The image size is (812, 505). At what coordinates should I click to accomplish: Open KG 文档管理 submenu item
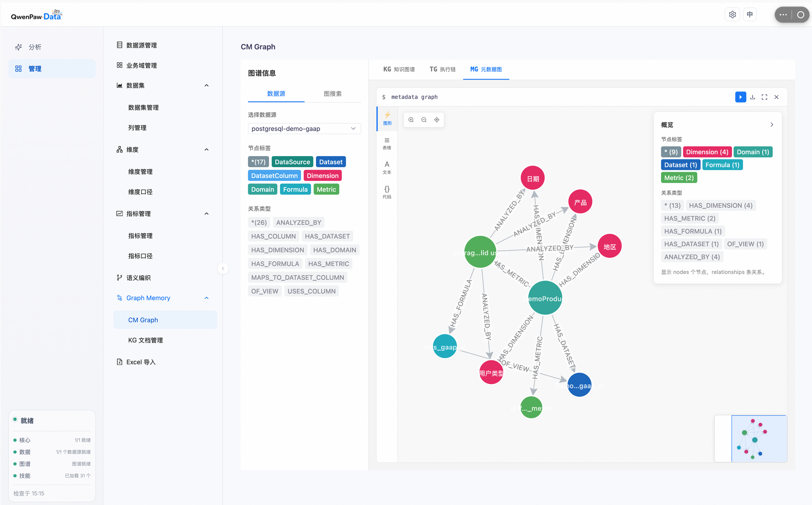(165, 340)
